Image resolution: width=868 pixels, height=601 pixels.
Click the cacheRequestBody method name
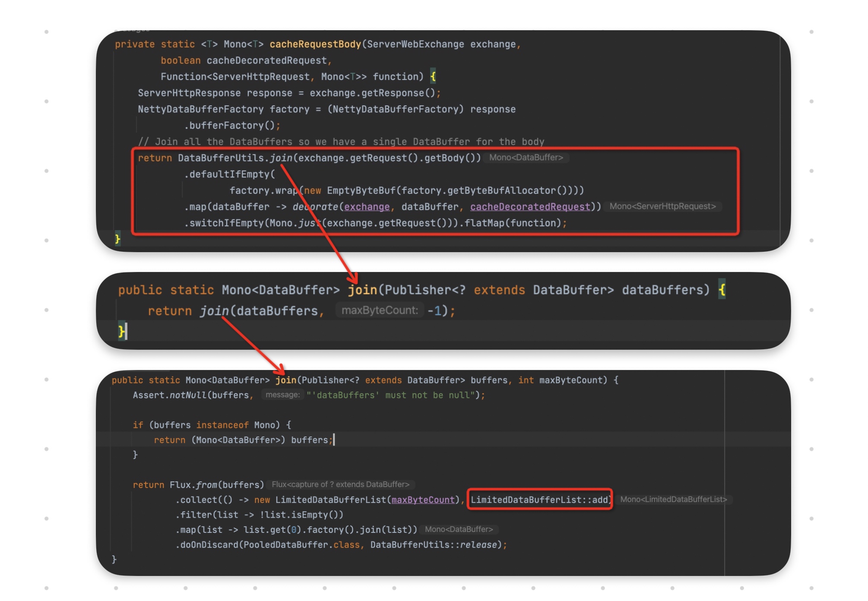click(315, 44)
